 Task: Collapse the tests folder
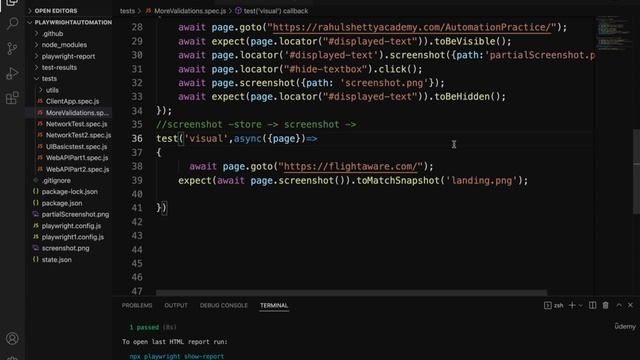point(49,79)
